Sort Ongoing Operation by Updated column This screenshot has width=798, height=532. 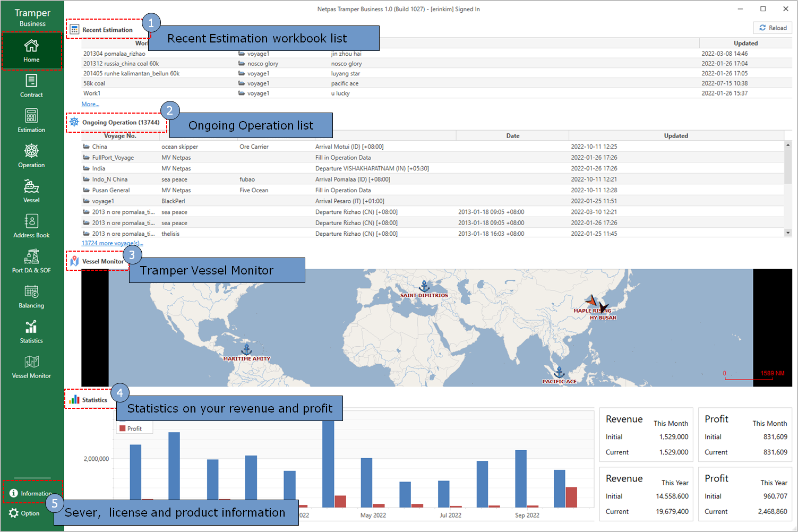click(x=676, y=136)
